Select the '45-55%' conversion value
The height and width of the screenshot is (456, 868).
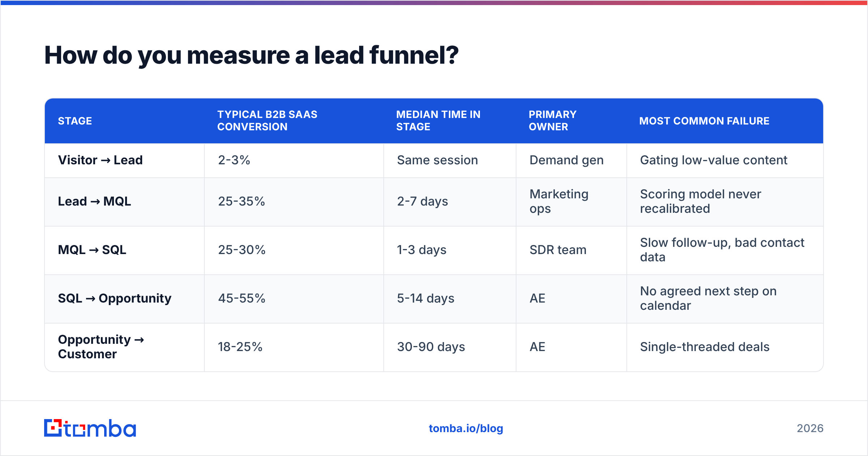pyautogui.click(x=242, y=298)
